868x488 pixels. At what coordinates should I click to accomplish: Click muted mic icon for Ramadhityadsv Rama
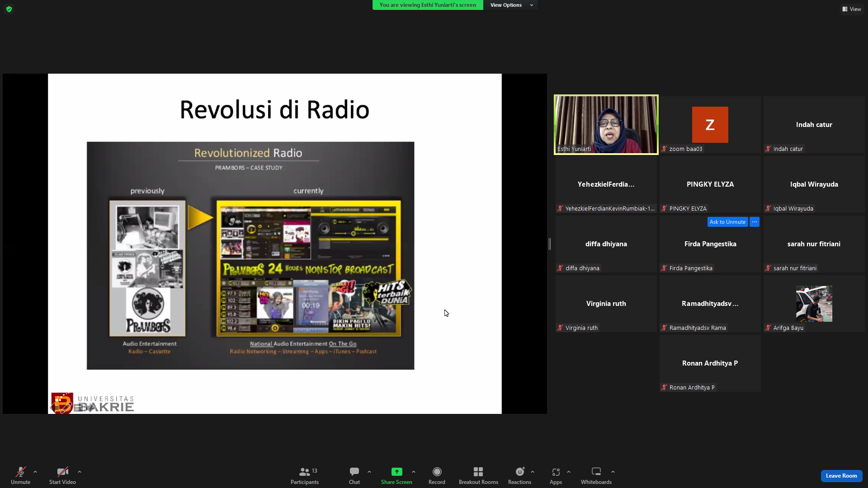(664, 328)
